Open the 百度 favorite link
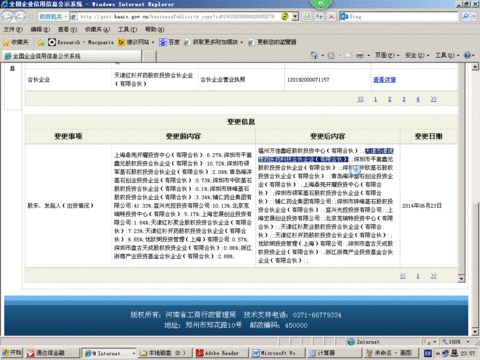 (169, 42)
